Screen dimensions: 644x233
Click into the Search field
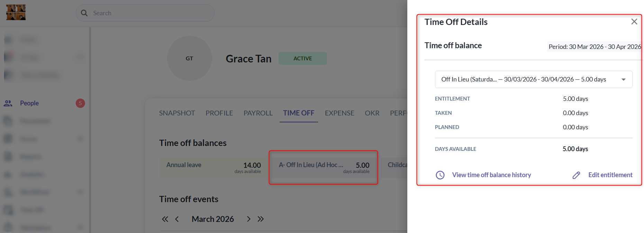145,13
